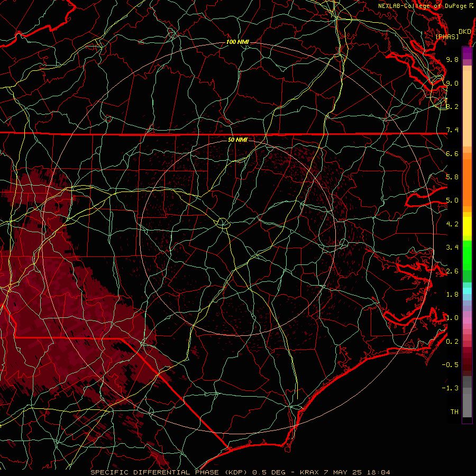This screenshot has width=476, height=476.
Task: Pick the peach segment of the color bar
Action: coord(467,108)
